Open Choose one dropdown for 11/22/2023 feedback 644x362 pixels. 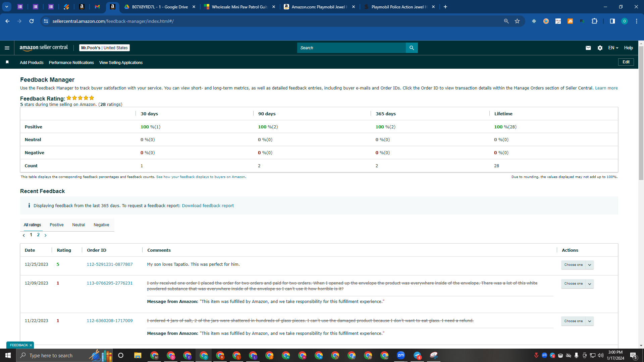coord(578,321)
